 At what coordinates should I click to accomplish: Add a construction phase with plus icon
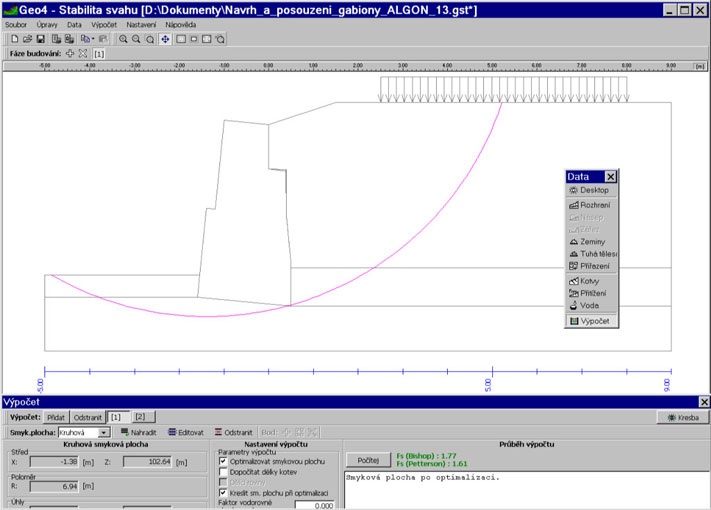[x=70, y=53]
